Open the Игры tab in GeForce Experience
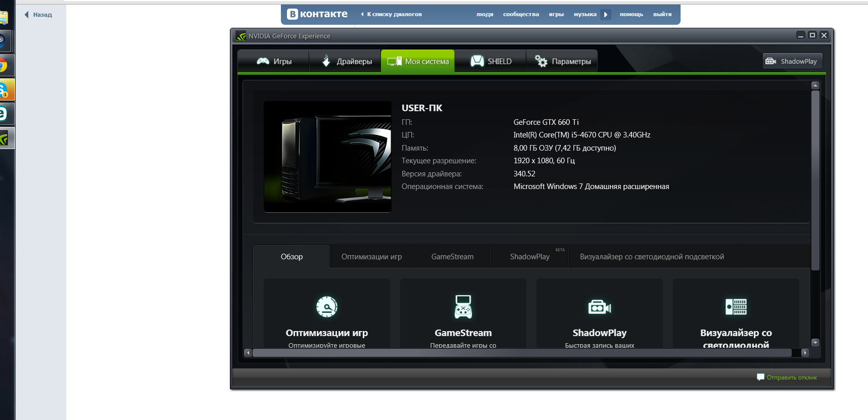 coord(273,61)
